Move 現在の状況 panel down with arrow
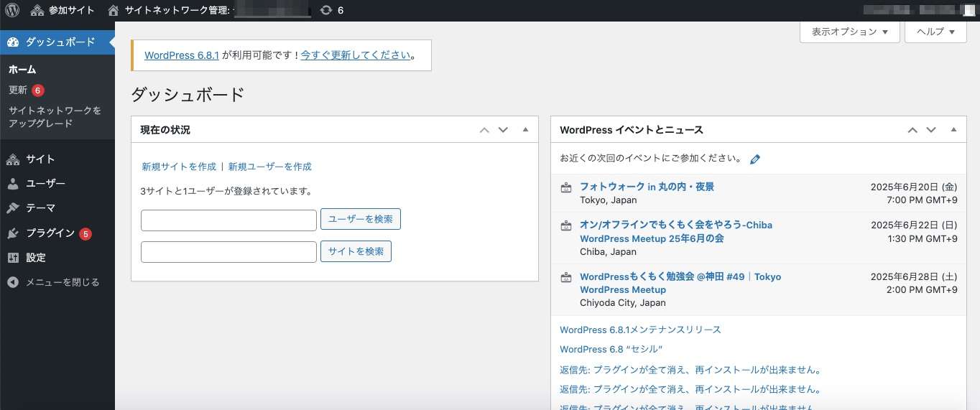Viewport: 980px width, 410px height. [x=503, y=130]
